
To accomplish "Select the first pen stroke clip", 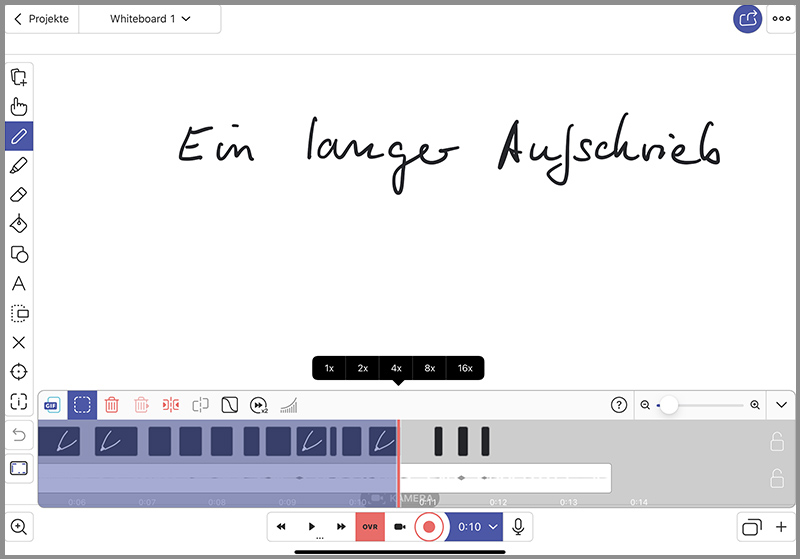I will click(x=59, y=442).
